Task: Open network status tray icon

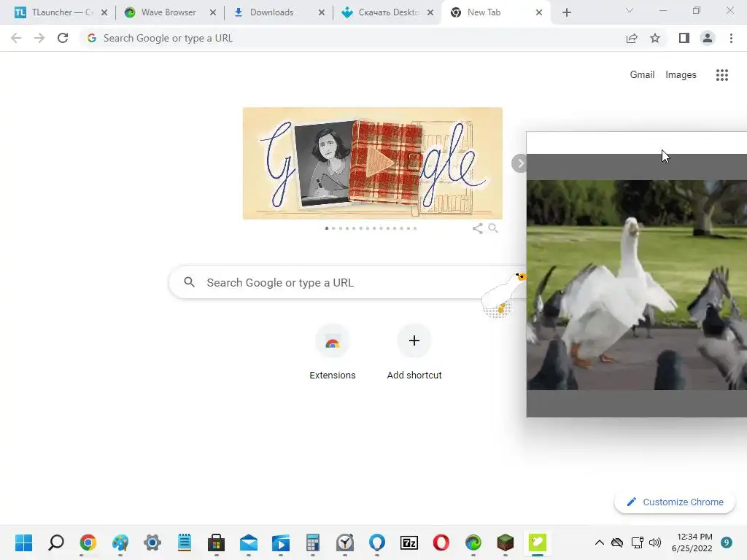Action: point(637,542)
